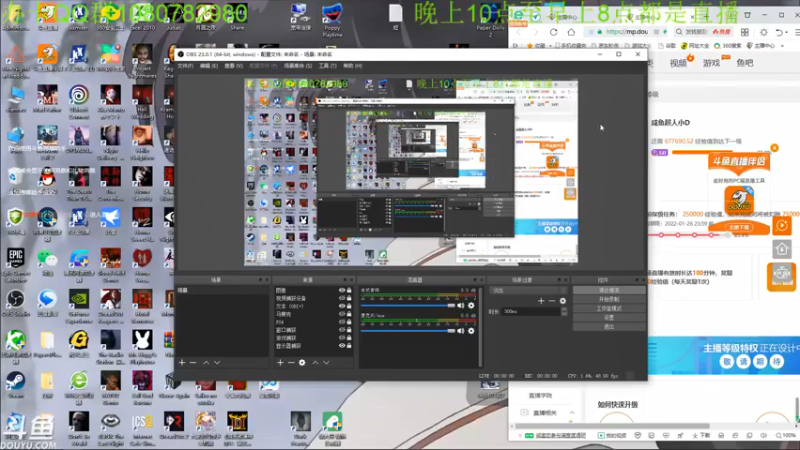
Task: Add a new source with plus icon
Action: pyautogui.click(x=280, y=362)
